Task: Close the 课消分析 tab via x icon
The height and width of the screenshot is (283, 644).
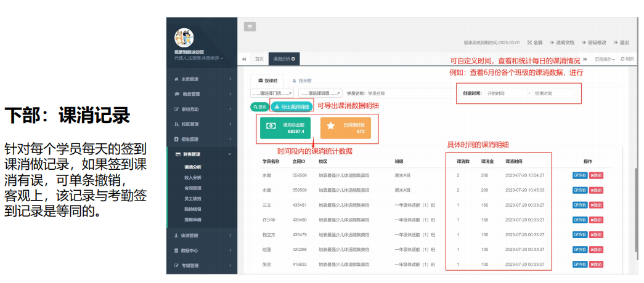Action: 293,59
